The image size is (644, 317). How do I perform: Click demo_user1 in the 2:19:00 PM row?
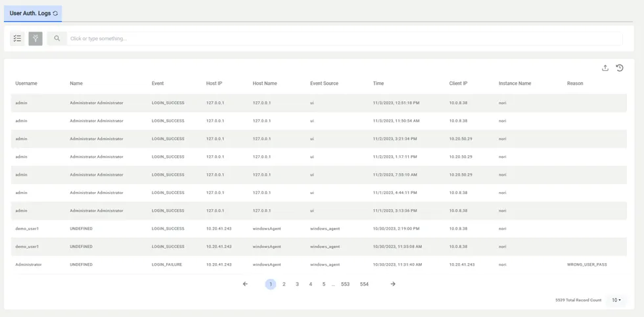point(26,229)
